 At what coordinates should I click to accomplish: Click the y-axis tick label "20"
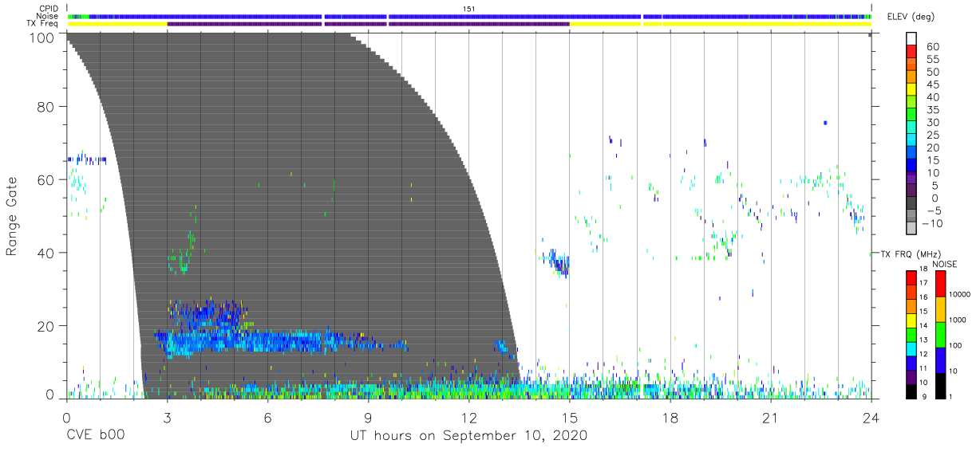[45, 326]
